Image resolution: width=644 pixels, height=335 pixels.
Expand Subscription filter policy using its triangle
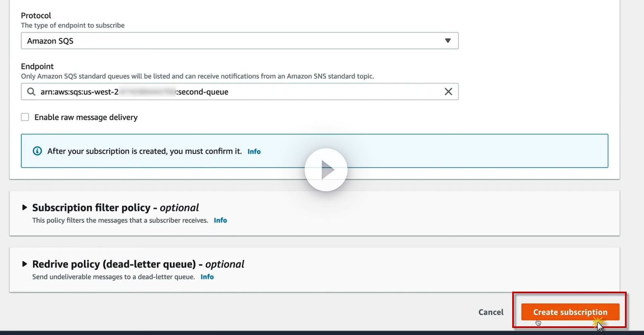coord(25,207)
